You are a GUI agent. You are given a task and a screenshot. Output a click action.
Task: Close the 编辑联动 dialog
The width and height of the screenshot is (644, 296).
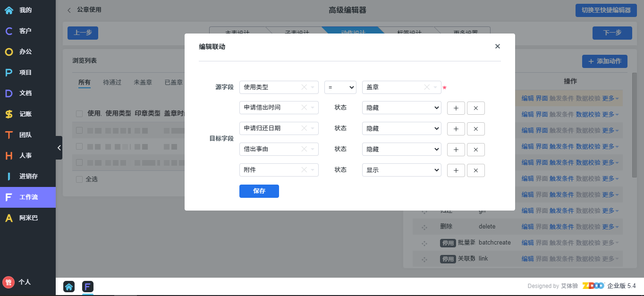point(497,46)
